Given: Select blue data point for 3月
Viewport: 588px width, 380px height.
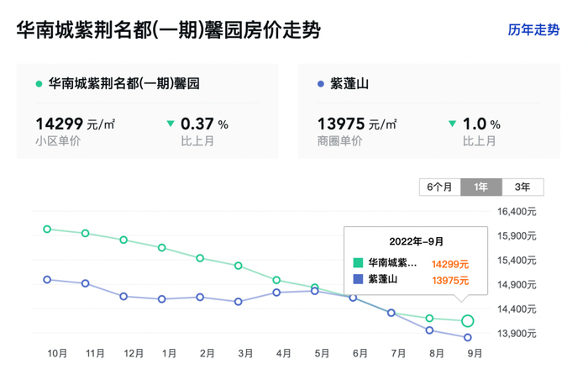Looking at the screenshot, I should 238,302.
